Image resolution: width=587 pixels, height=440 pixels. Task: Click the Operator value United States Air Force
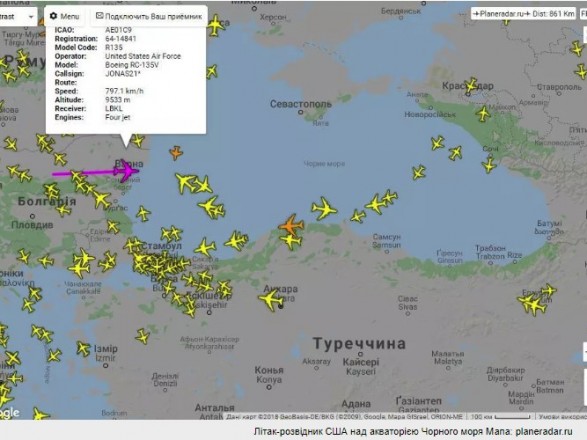143,56
